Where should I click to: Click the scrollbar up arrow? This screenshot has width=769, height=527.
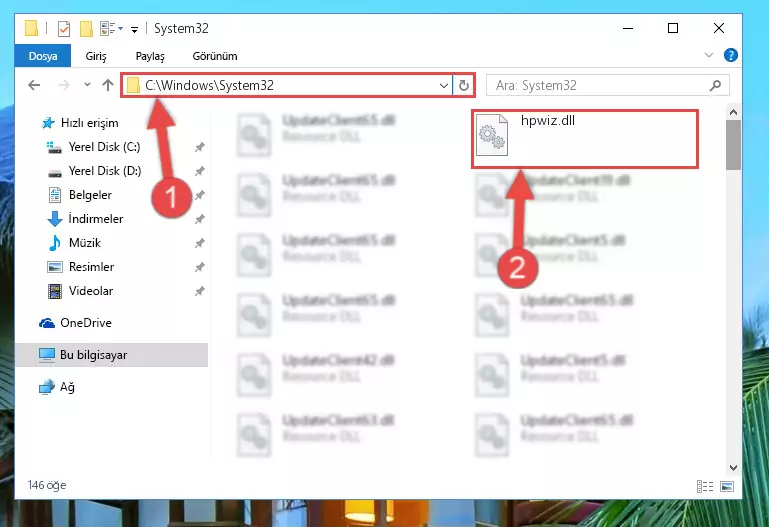[733, 112]
